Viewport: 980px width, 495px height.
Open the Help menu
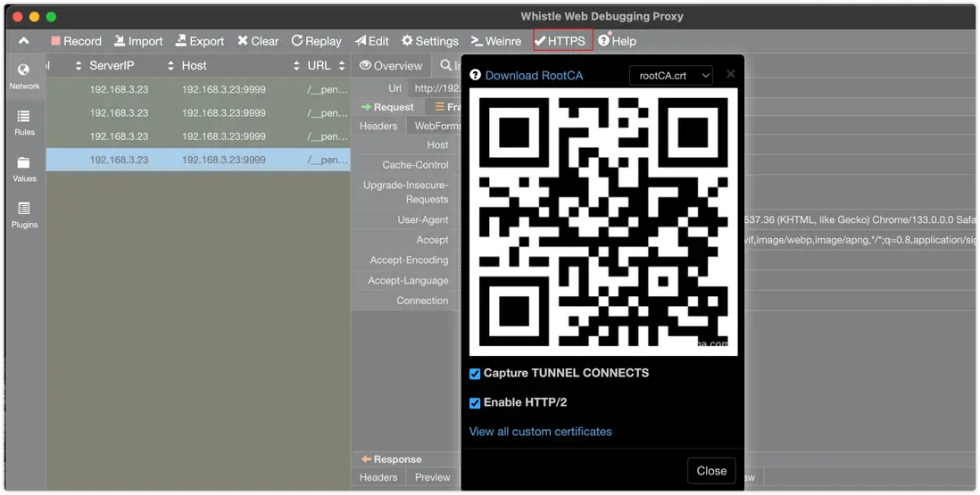(617, 41)
